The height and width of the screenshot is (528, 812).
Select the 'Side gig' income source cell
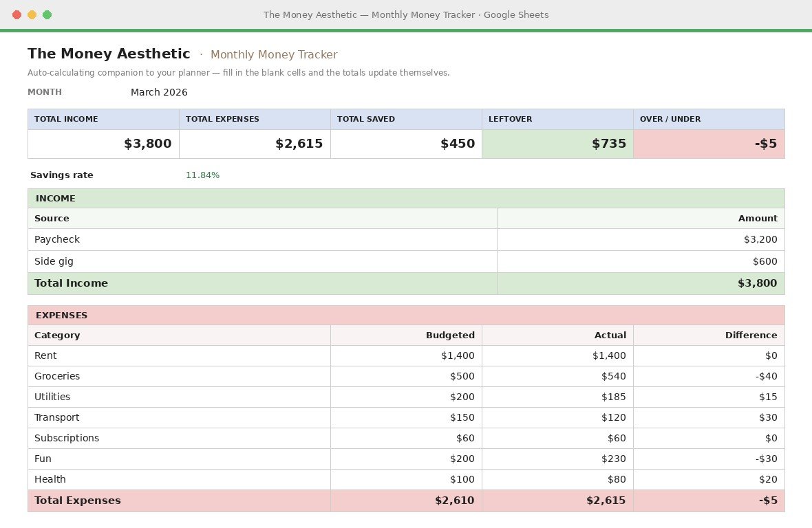coord(263,262)
